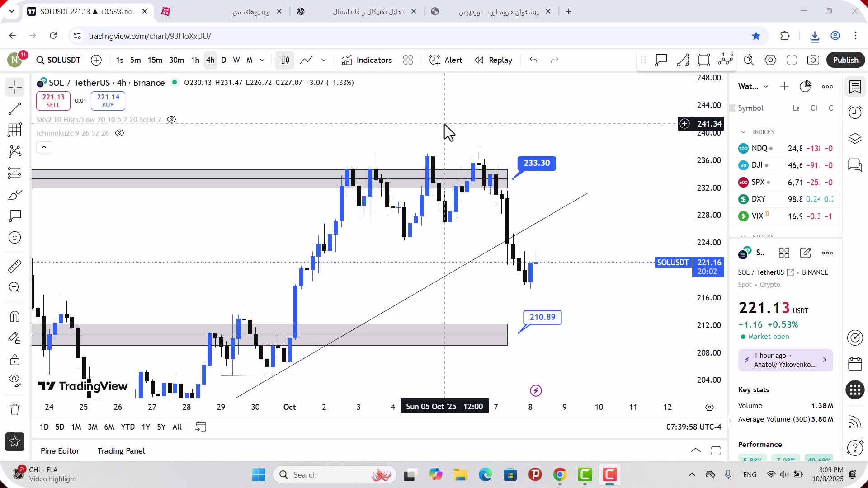The image size is (868, 488).
Task: Lock all drawing tools
Action: [x=15, y=360]
